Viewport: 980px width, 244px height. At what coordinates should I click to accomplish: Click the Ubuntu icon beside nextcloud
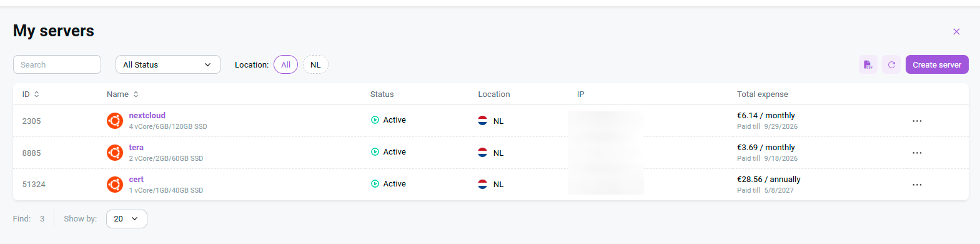pyautogui.click(x=115, y=121)
